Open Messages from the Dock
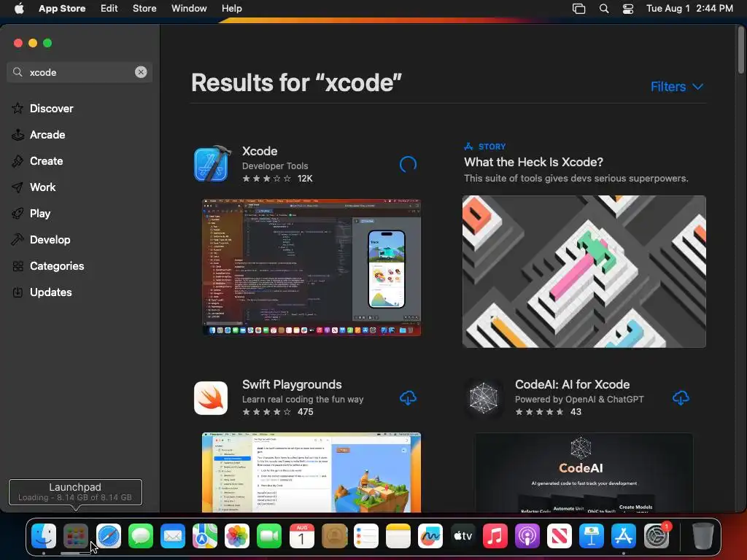747x560 pixels. click(x=141, y=536)
